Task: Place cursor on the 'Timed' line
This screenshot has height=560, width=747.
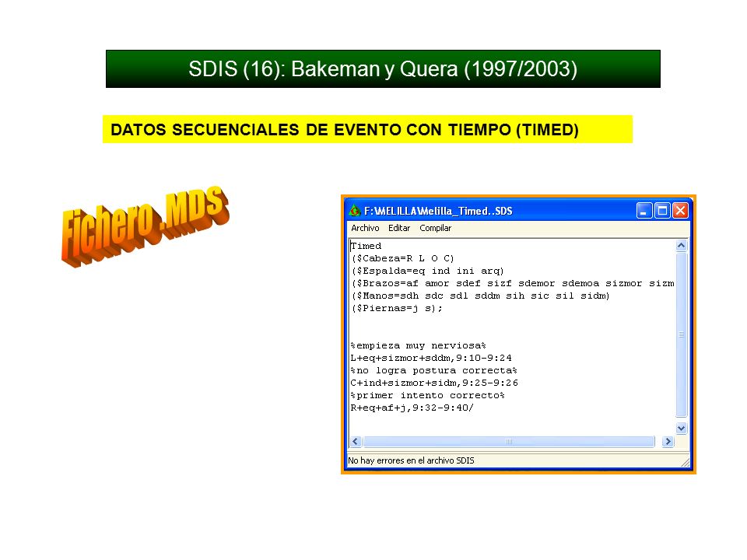Action: (x=366, y=246)
